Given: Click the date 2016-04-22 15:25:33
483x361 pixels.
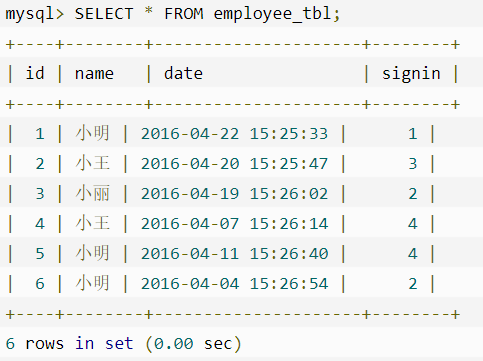Looking at the screenshot, I should (x=234, y=134).
